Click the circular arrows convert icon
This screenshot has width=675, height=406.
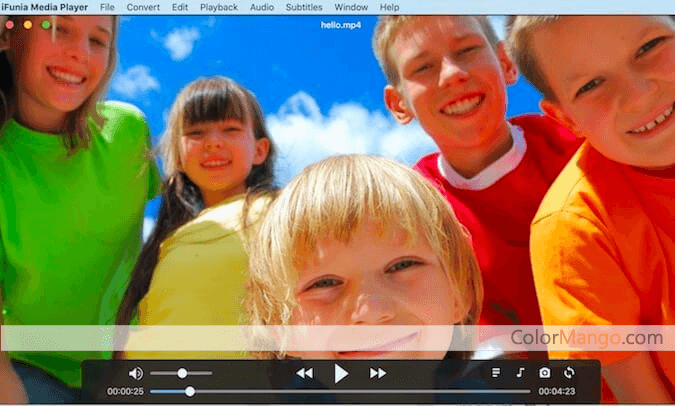pyautogui.click(x=569, y=372)
